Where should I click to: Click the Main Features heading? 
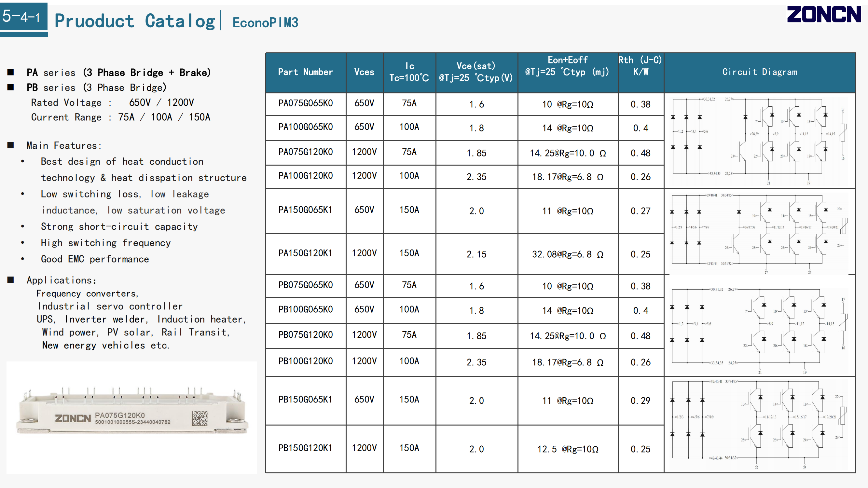(64, 145)
